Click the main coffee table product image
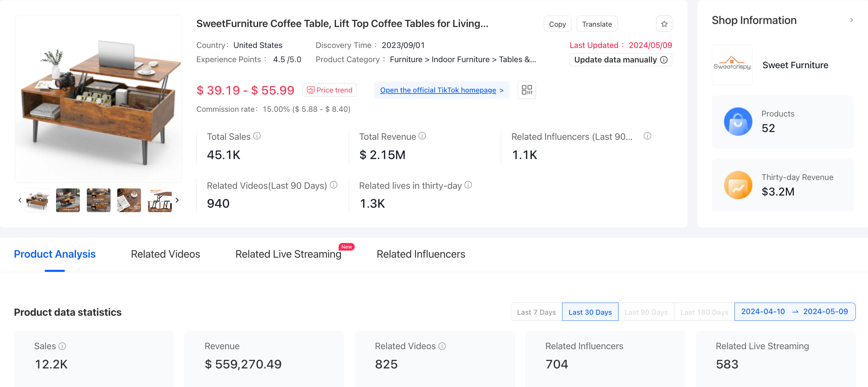Screen dimensions: 868x387 [x=98, y=99]
